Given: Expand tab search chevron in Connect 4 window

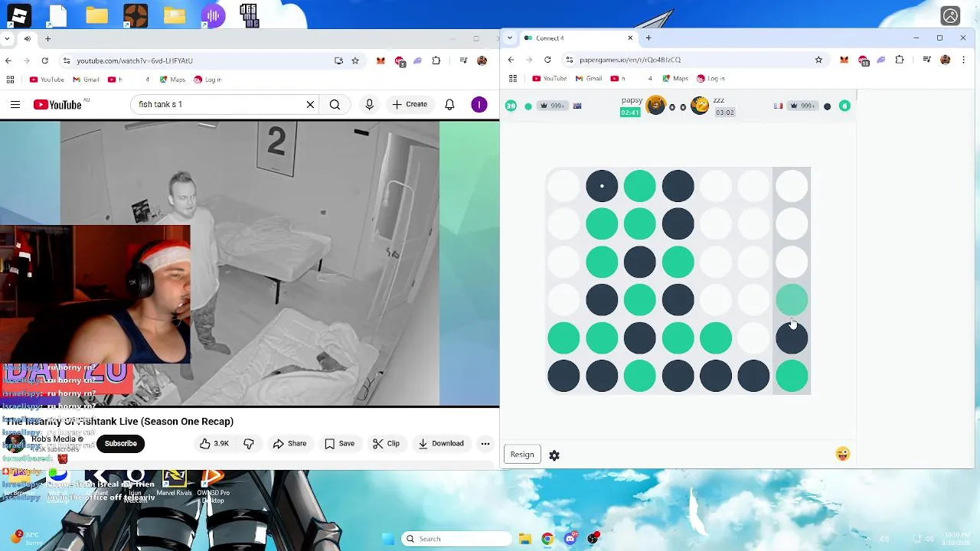Looking at the screenshot, I should (x=510, y=38).
